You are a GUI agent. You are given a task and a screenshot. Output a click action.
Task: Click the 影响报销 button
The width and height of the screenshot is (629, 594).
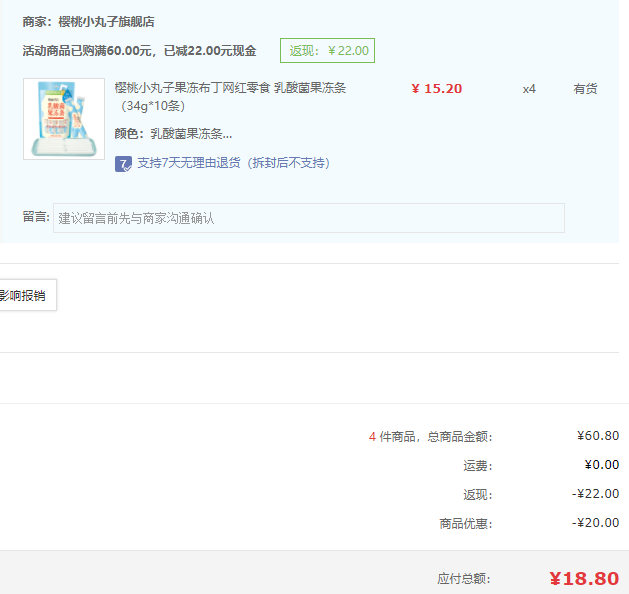point(28,295)
